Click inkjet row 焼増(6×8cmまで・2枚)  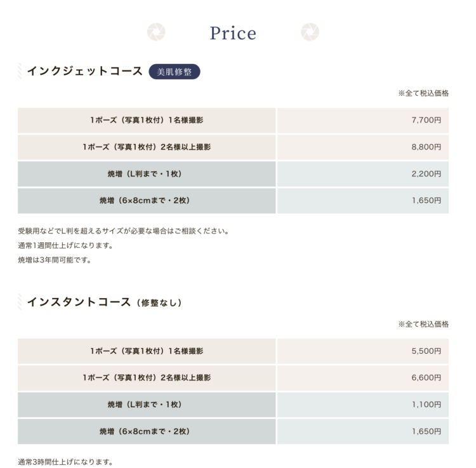(x=147, y=200)
